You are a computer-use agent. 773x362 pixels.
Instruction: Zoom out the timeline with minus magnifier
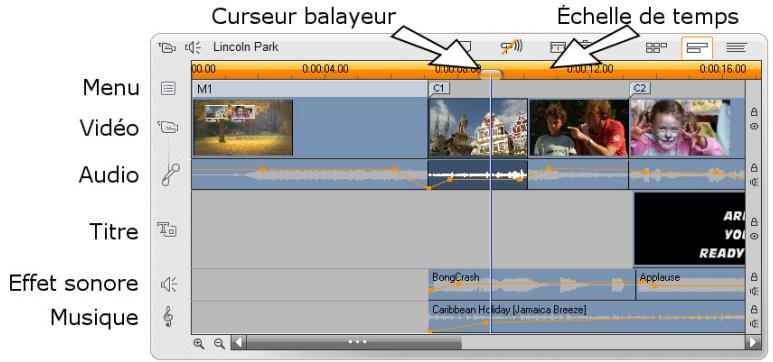(x=219, y=344)
